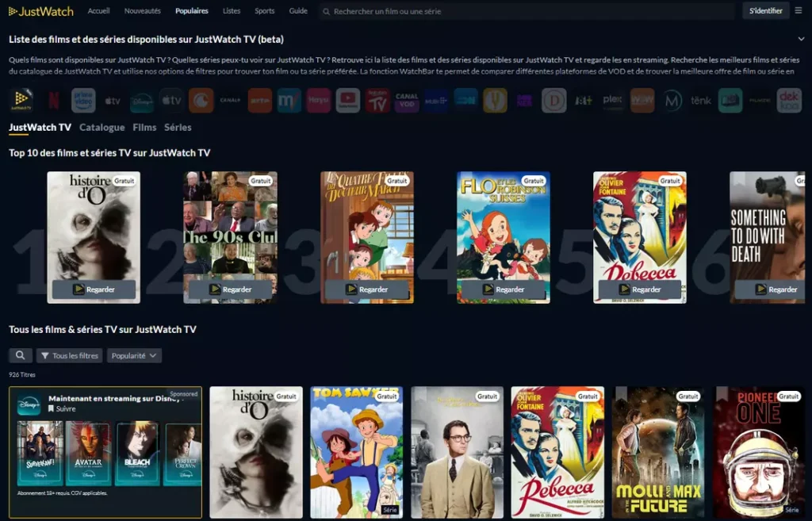Open the hamburger menu icon
This screenshot has height=521, width=812.
(798, 10)
